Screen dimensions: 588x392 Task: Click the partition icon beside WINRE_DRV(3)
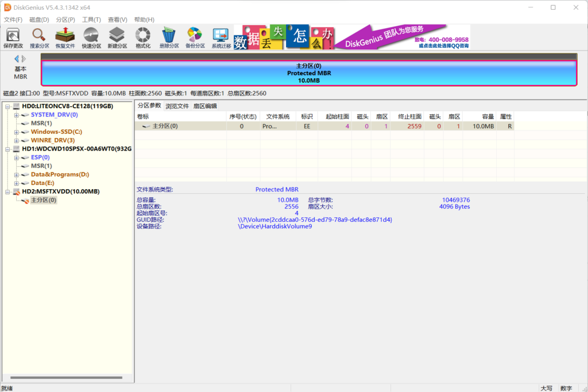coord(25,140)
